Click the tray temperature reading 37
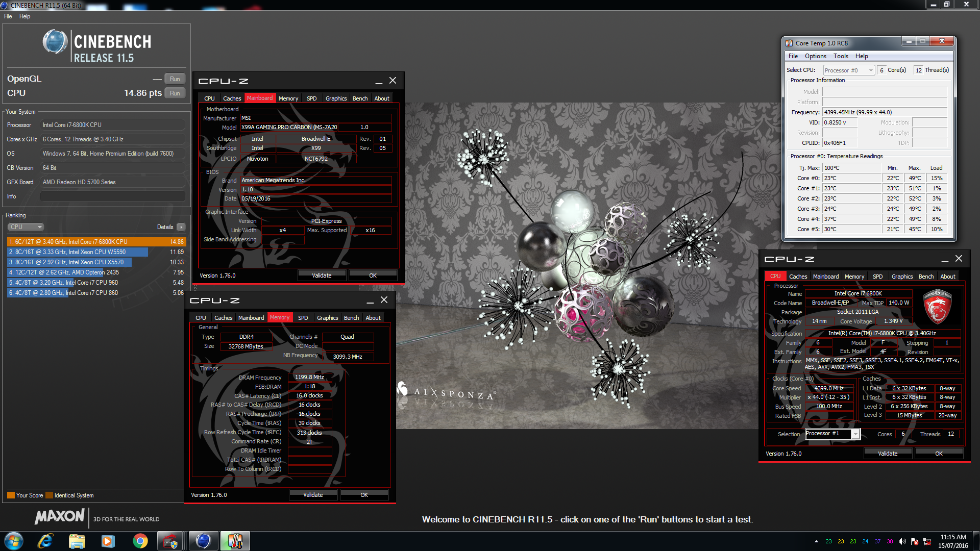 [877, 541]
